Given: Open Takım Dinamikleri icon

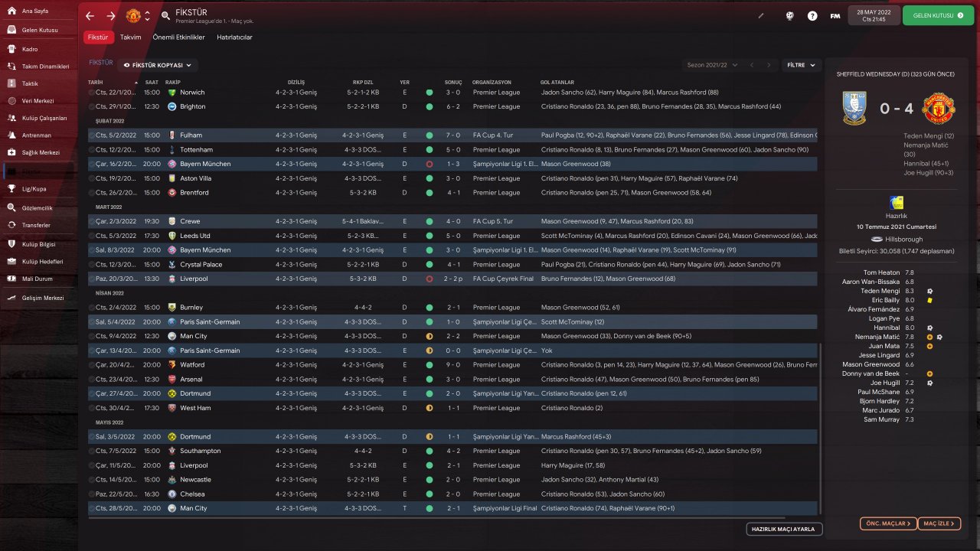Looking at the screenshot, I should pyautogui.click(x=12, y=66).
